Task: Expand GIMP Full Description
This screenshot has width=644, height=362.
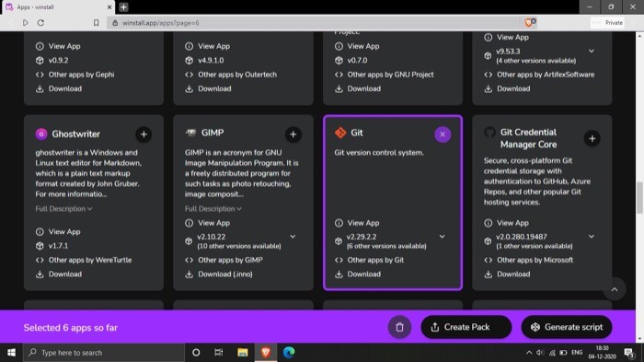Action: (213, 208)
